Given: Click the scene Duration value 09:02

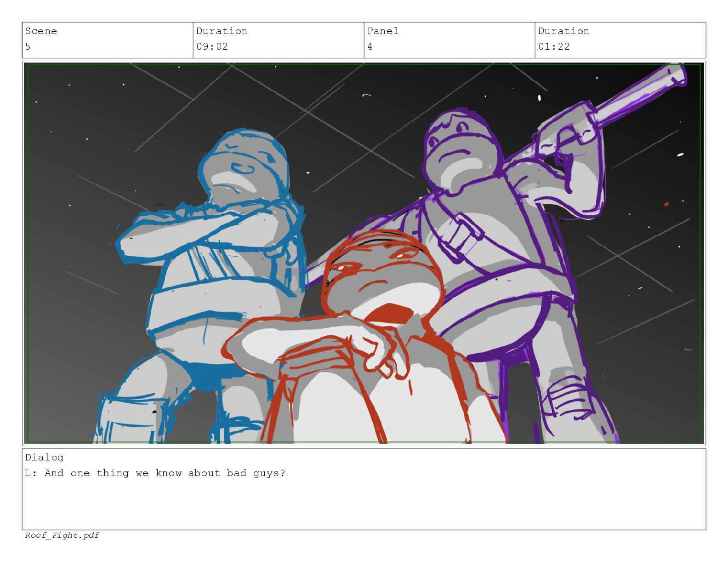Looking at the screenshot, I should coord(212,46).
